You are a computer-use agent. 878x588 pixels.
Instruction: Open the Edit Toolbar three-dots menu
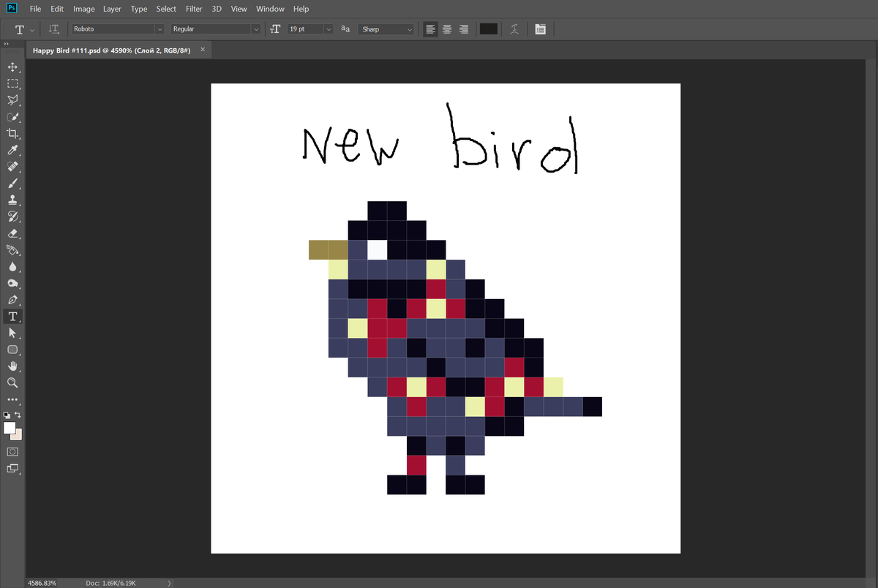(x=12, y=400)
